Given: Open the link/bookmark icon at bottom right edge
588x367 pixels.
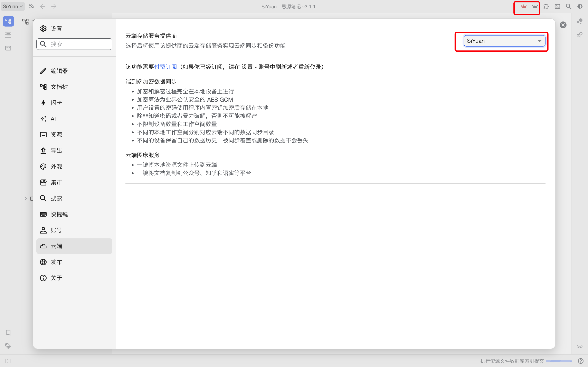Looking at the screenshot, I should [x=579, y=346].
